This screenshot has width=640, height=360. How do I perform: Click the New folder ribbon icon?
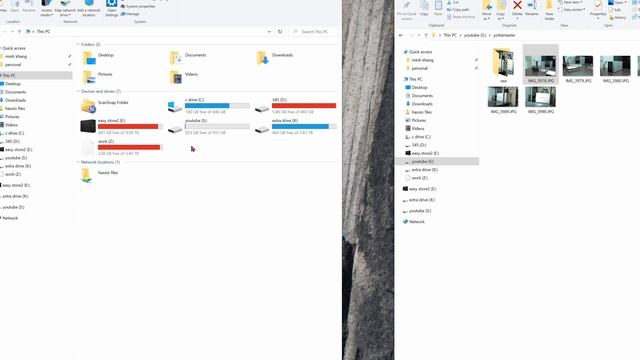[x=549, y=10]
